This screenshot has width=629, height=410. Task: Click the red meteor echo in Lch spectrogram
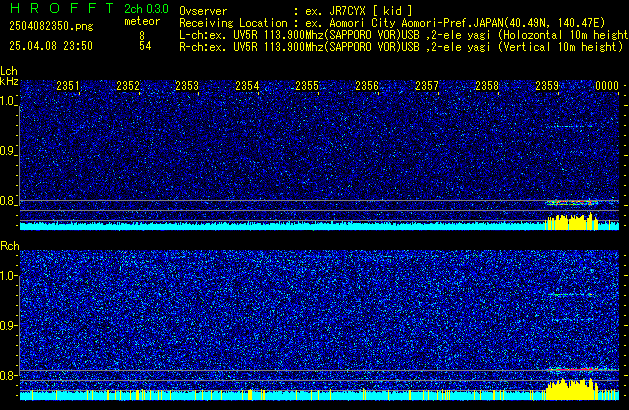click(571, 203)
